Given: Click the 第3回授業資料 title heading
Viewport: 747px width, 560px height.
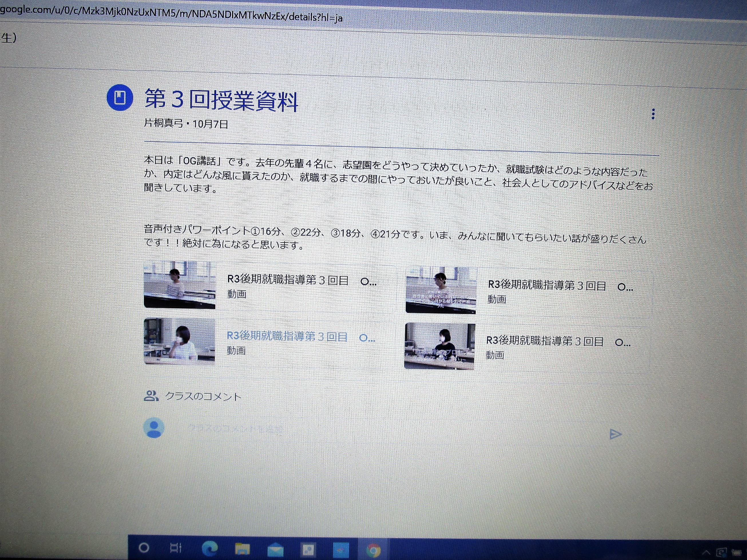Looking at the screenshot, I should (221, 100).
